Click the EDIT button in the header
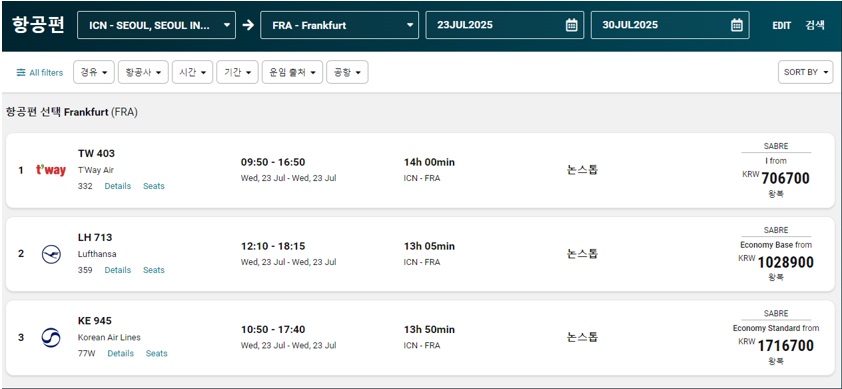The image size is (842, 389). 782,26
